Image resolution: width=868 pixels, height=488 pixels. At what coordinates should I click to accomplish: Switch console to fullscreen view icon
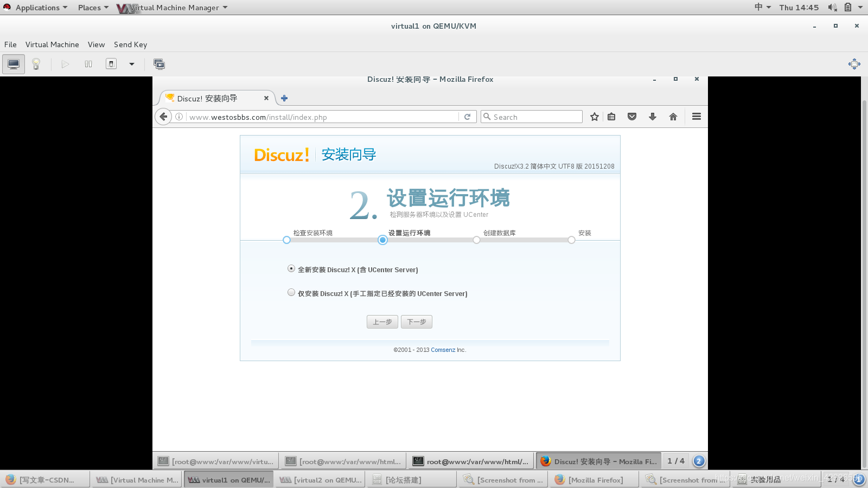[x=854, y=64]
